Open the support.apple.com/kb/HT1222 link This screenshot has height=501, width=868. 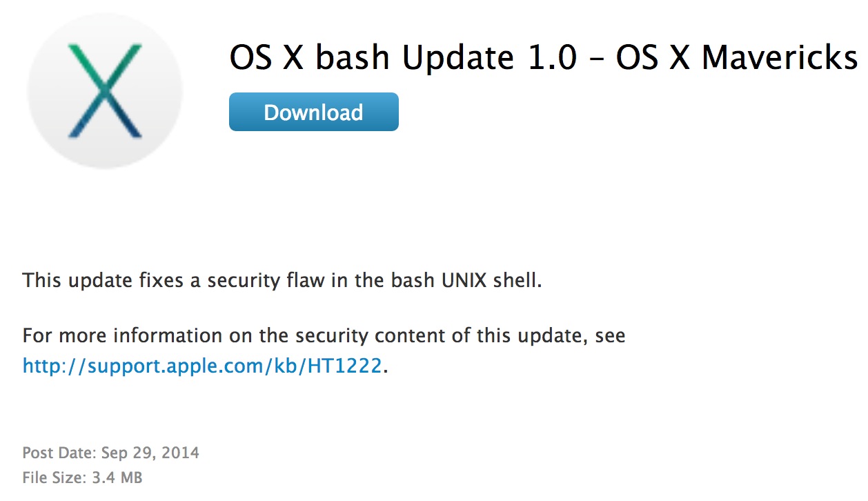pyautogui.click(x=201, y=365)
